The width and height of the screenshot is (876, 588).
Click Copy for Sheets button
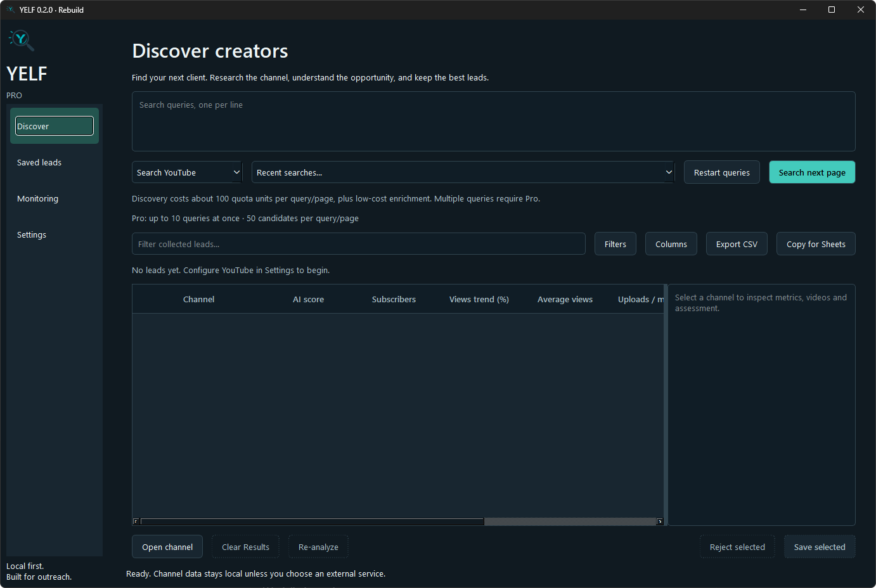(816, 244)
